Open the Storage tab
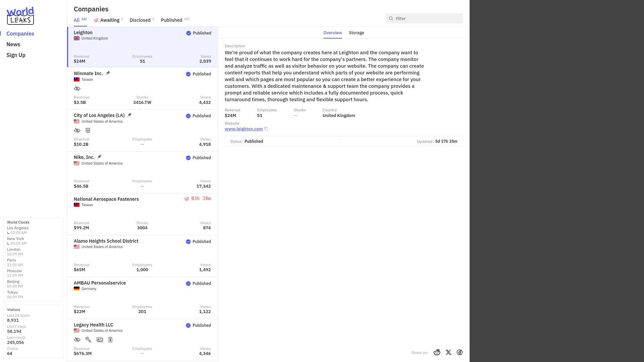Image resolution: width=644 pixels, height=362 pixels. pyautogui.click(x=356, y=33)
